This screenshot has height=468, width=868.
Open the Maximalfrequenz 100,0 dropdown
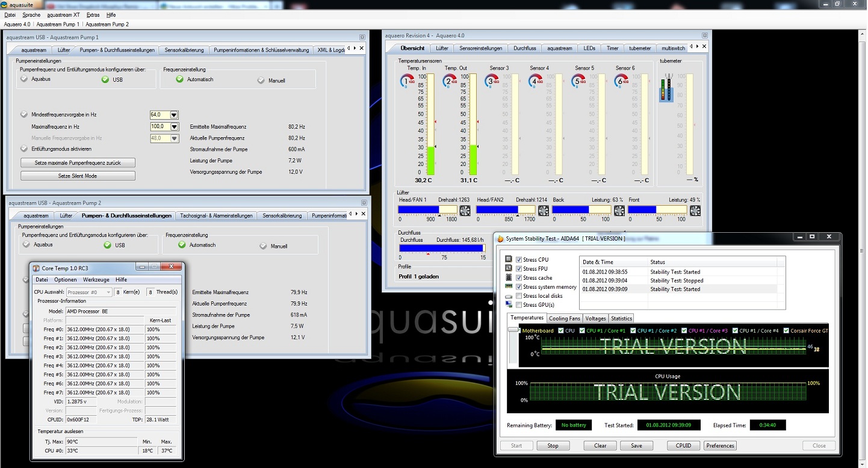point(174,127)
